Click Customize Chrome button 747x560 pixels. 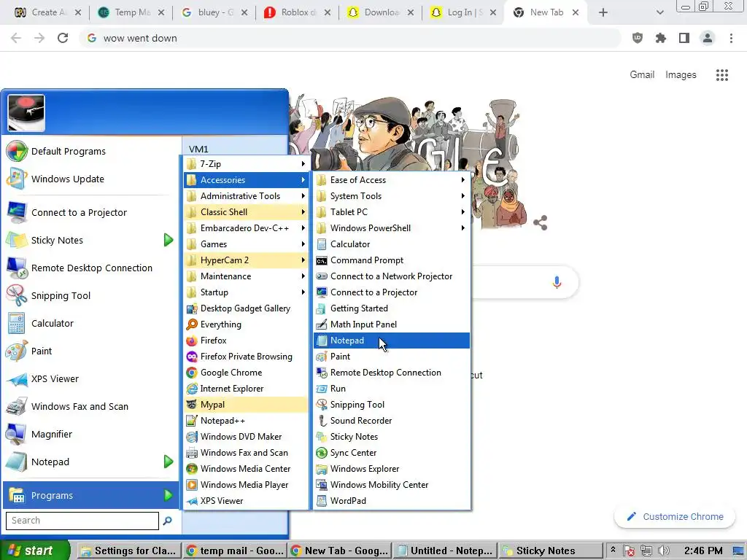[x=675, y=517]
